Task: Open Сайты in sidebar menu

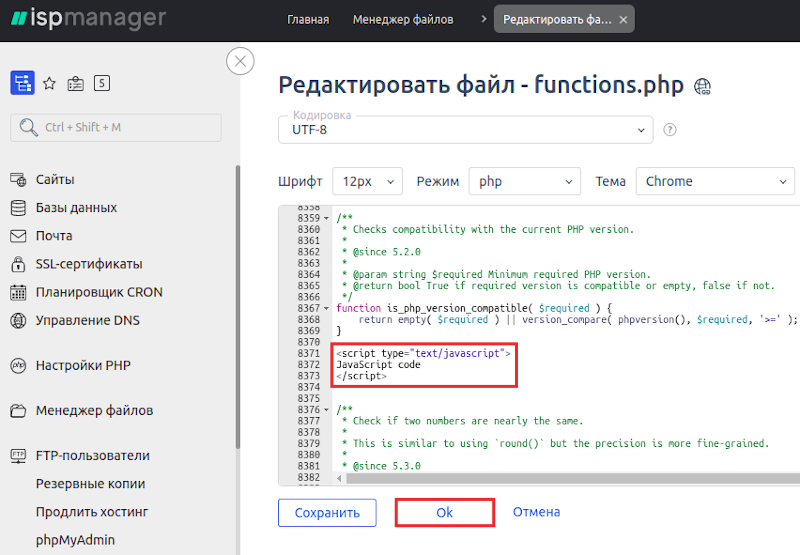Action: pyautogui.click(x=55, y=180)
